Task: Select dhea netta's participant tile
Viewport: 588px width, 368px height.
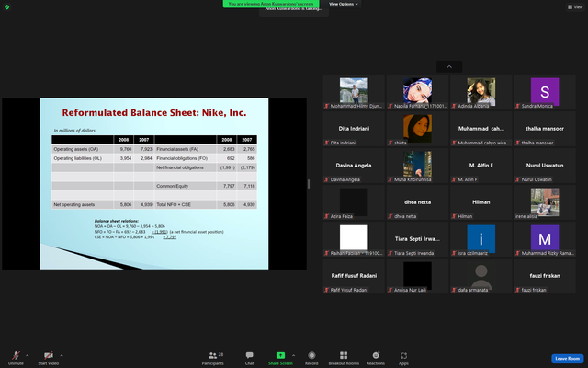Action: tap(417, 202)
